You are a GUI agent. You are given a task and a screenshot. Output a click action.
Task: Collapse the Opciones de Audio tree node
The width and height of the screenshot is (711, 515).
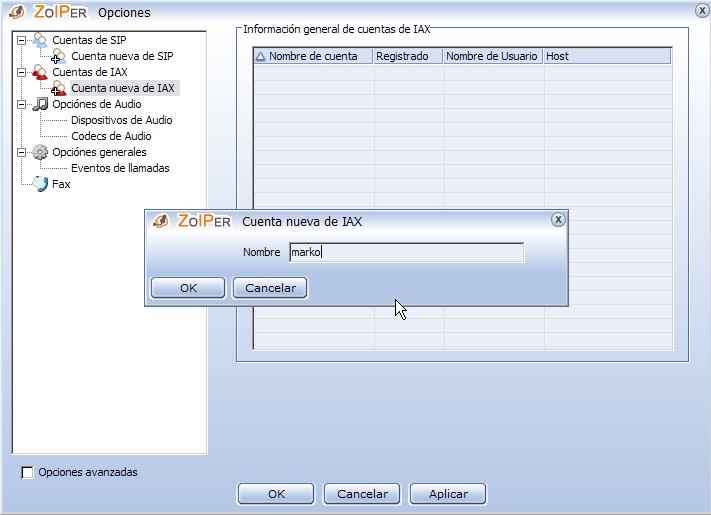21,104
